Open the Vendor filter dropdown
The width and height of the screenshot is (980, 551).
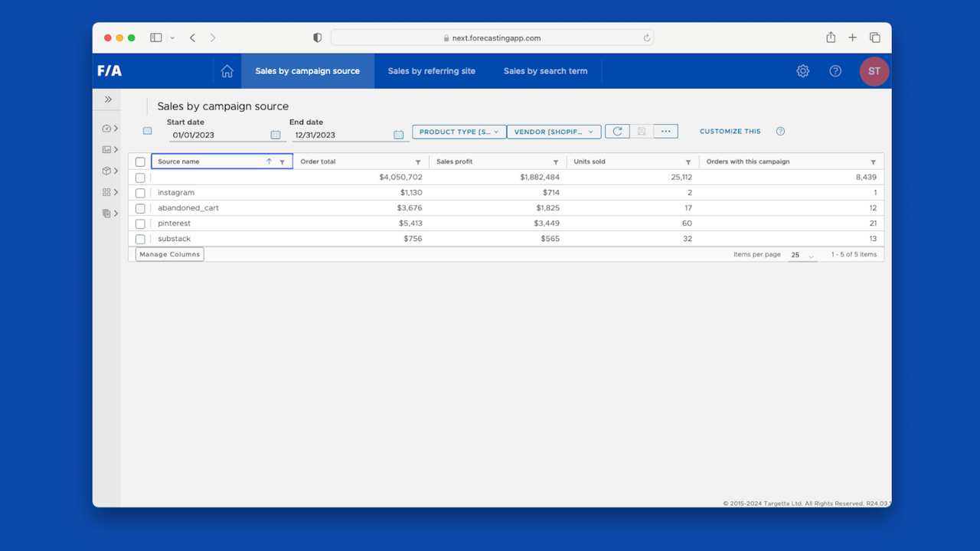tap(554, 132)
